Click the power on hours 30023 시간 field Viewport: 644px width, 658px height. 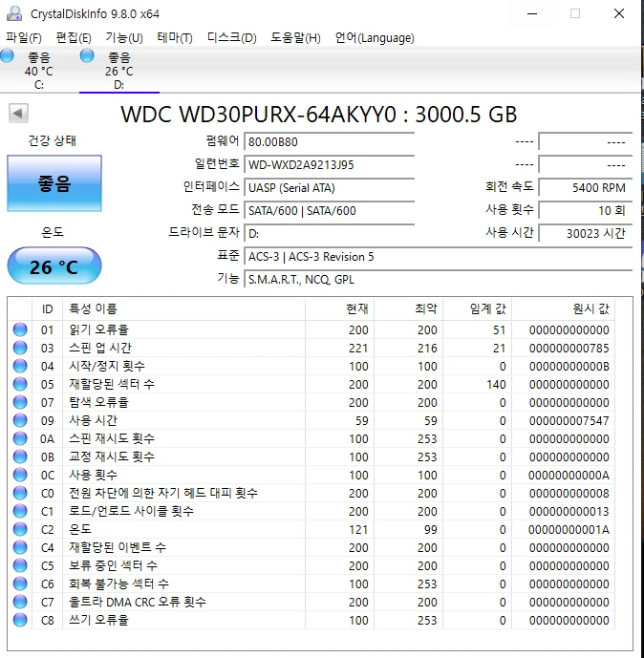pyautogui.click(x=586, y=233)
